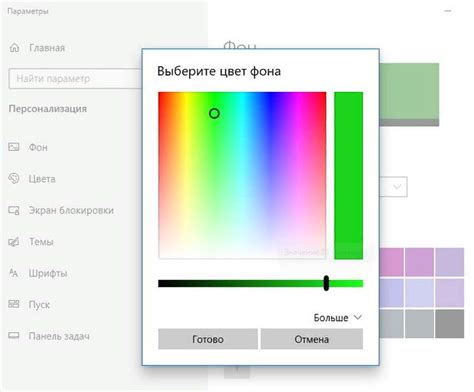The height and width of the screenshot is (392, 474).
Task: Open the Панель задач taskbar icon
Action: (x=14, y=335)
